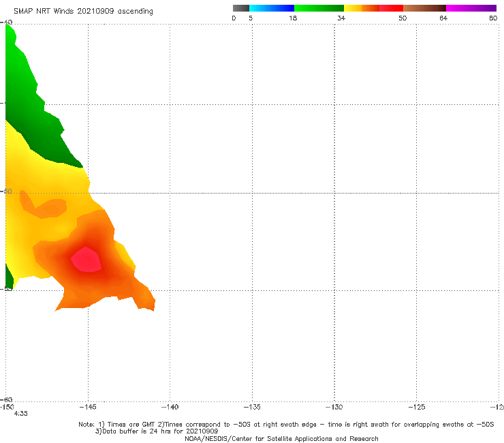Click the longitude label '-140'

point(170,407)
